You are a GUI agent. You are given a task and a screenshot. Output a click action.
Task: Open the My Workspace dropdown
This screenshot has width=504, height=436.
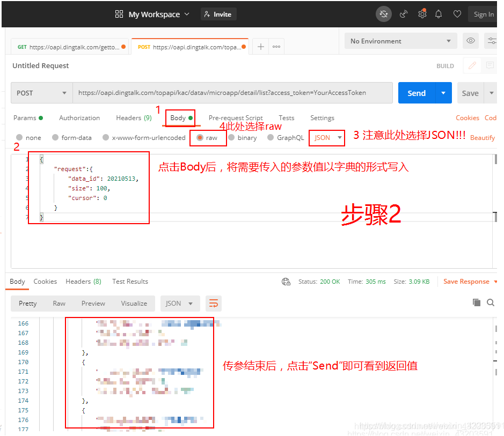tap(159, 14)
